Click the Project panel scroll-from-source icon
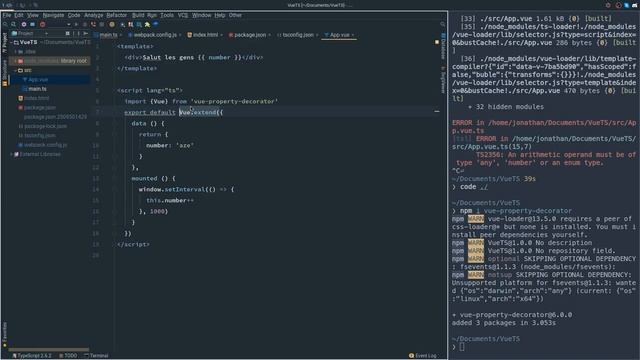 (67, 33)
